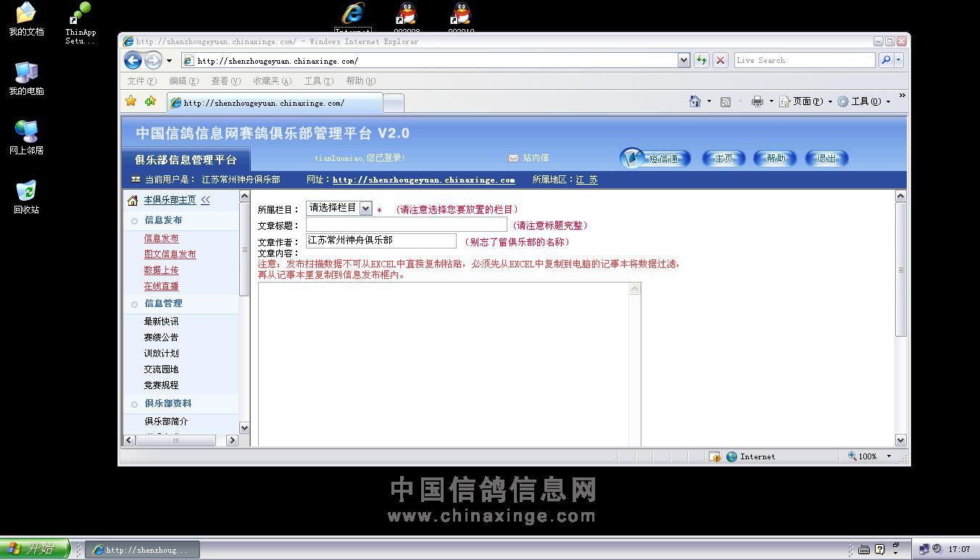Select the shenzhougeyuan.chinaxinge.com tab
The height and width of the screenshot is (560, 980).
[x=274, y=103]
